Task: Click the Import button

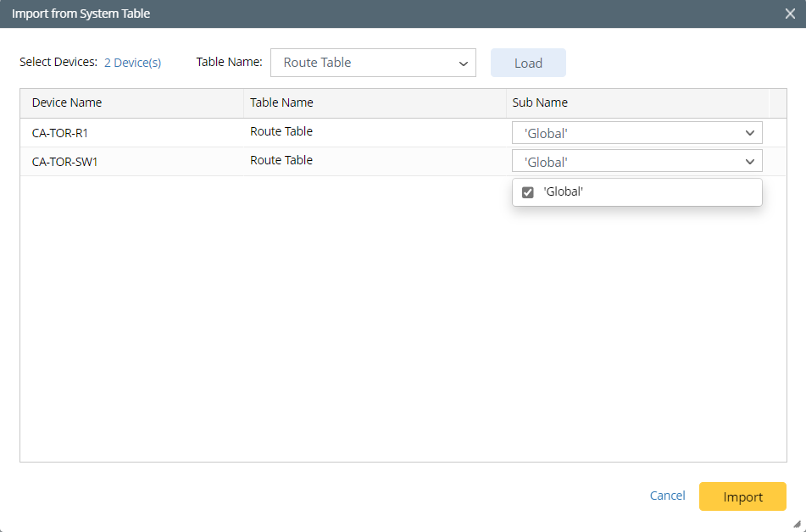Action: click(x=742, y=496)
